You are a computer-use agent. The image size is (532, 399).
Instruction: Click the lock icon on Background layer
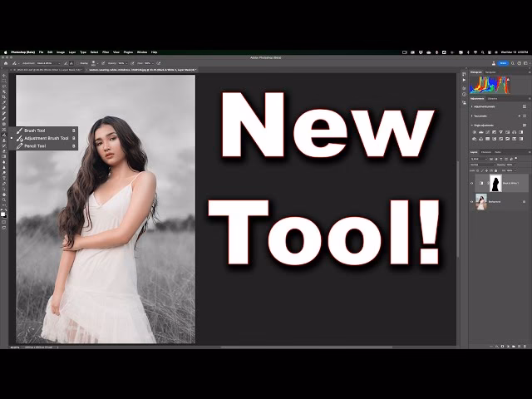(525, 202)
